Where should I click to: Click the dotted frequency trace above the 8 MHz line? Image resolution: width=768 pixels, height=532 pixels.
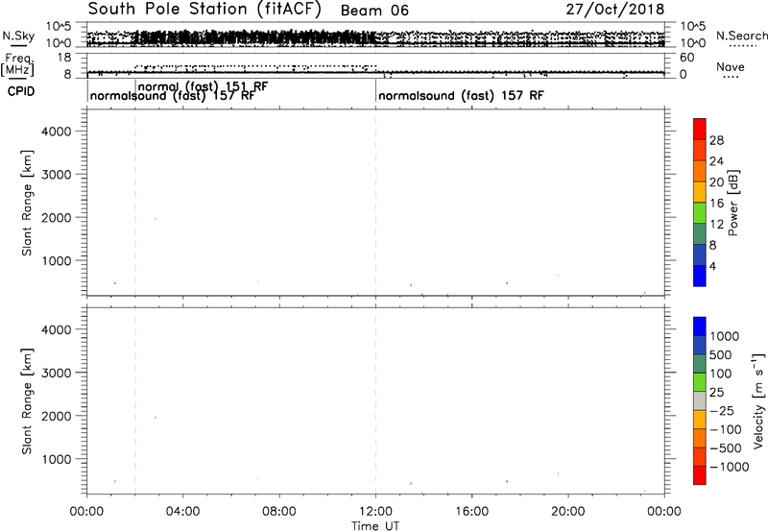tap(255, 66)
